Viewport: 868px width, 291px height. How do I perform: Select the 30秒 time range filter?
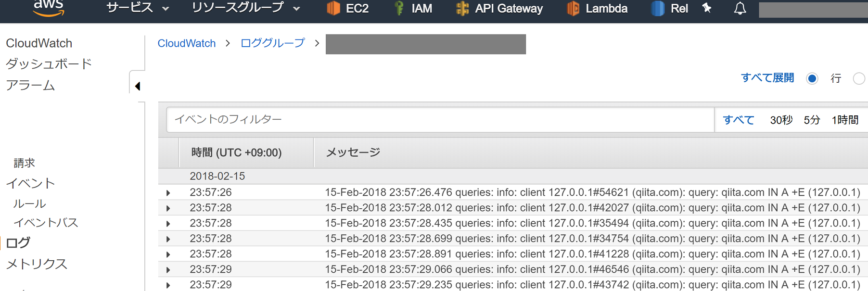[781, 120]
